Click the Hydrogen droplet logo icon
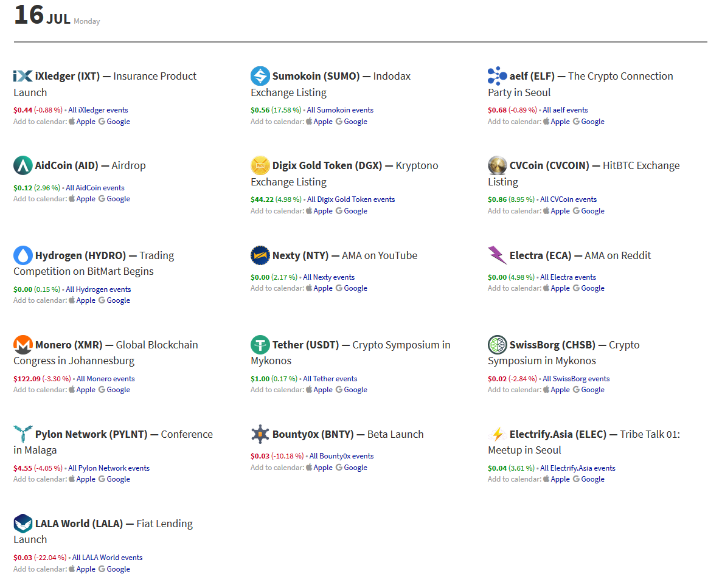722x588 pixels. (23, 255)
